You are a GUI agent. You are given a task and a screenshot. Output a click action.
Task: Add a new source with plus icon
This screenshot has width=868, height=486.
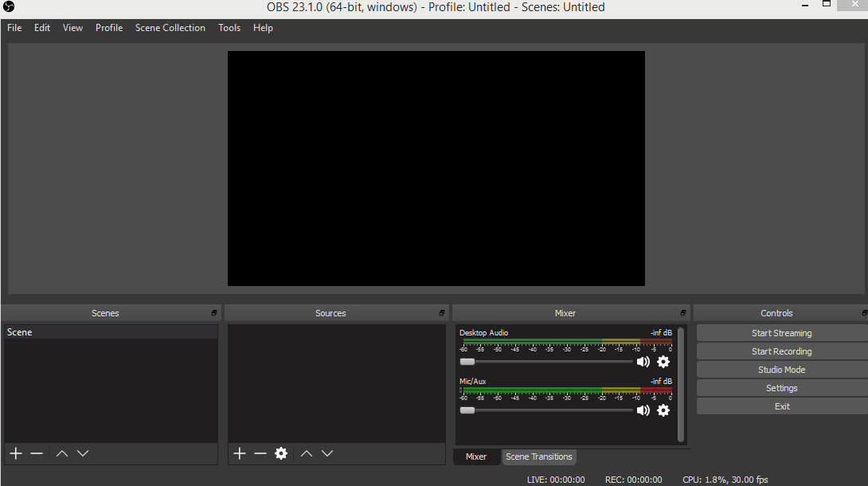point(240,453)
